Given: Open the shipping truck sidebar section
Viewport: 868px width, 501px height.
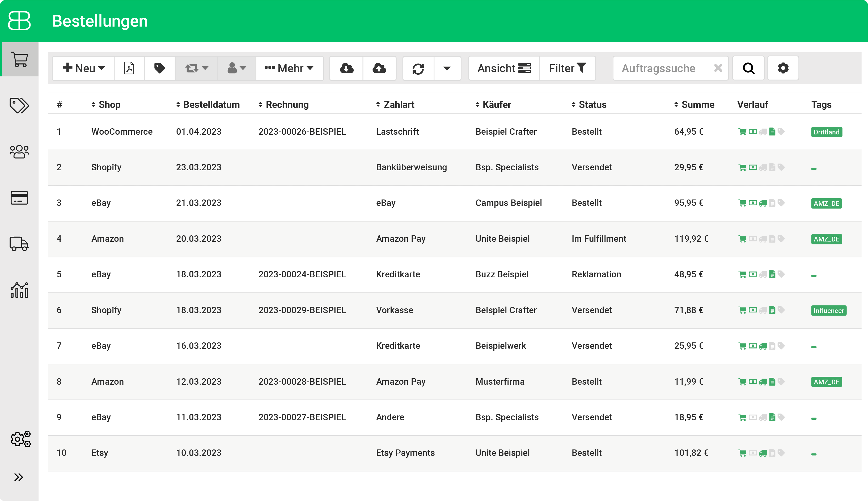Looking at the screenshot, I should [x=19, y=244].
